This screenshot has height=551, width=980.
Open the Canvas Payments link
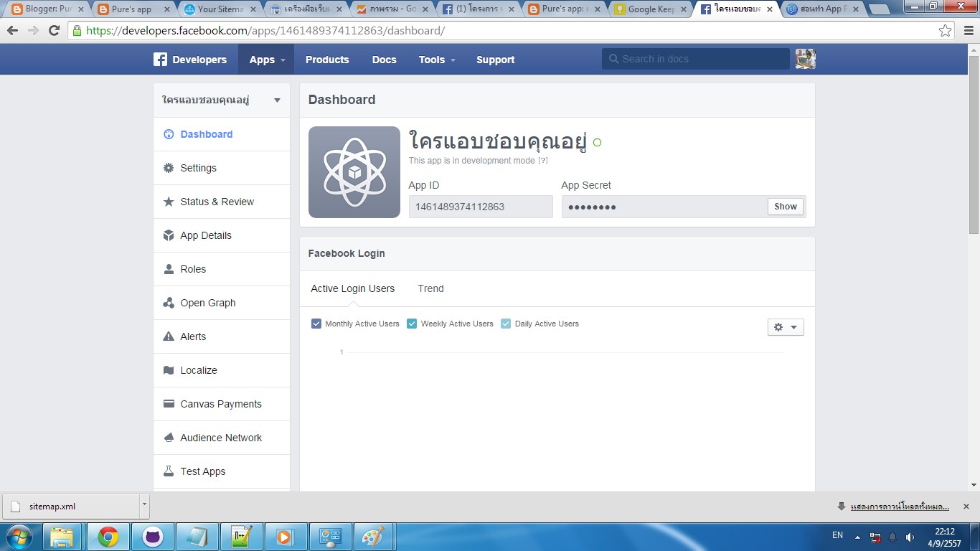(x=221, y=404)
